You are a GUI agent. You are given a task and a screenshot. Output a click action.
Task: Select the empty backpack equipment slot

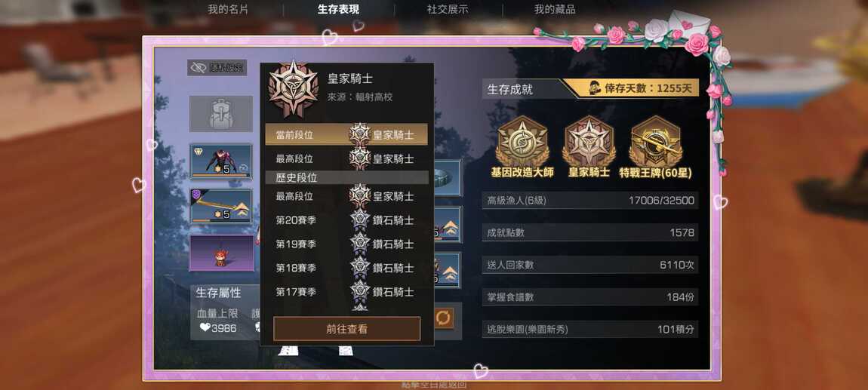point(221,113)
